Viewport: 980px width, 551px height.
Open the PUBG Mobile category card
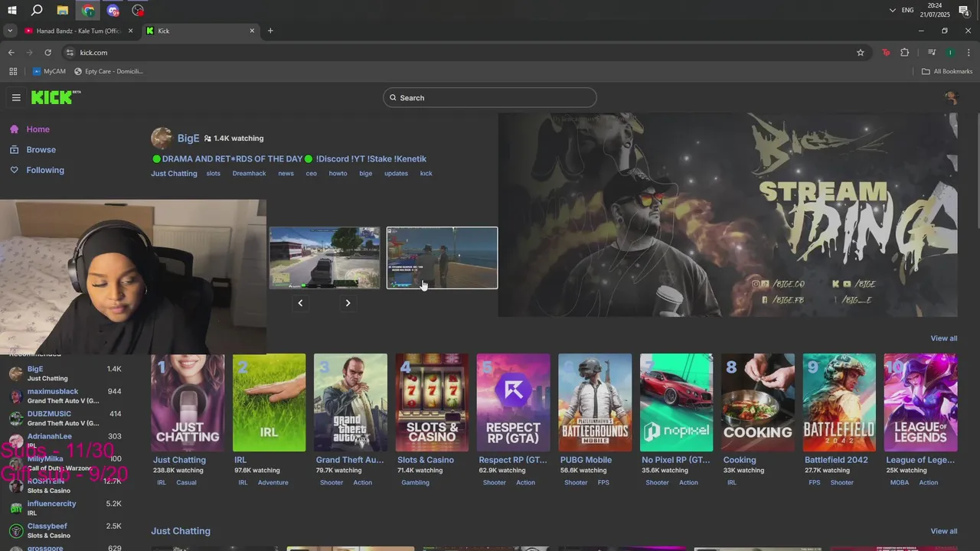pos(595,403)
